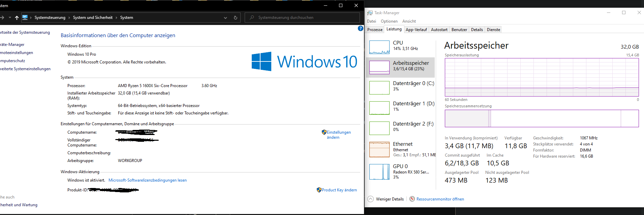Open Microsoft-Softwarelizenzbedingungen lesen link

(x=148, y=180)
